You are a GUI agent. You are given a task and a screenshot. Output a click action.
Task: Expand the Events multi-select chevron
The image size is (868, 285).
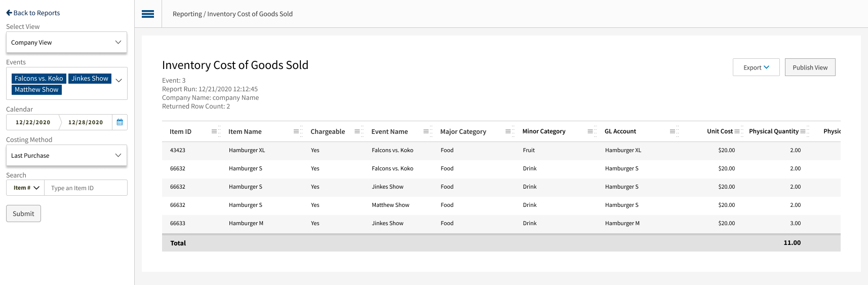click(x=119, y=80)
